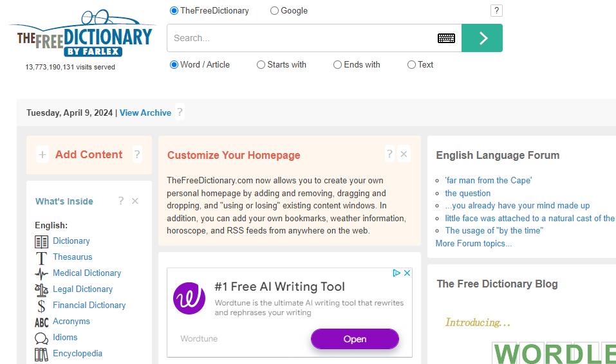The height and width of the screenshot is (364, 616).
Task: Expand More Forum topics link
Action: [x=473, y=243]
